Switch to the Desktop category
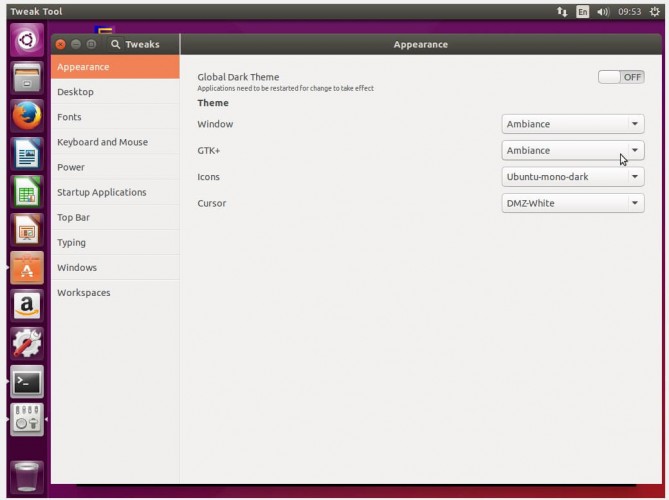This screenshot has height=500, width=669. [115, 92]
